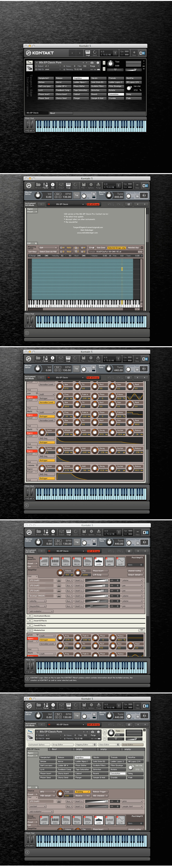
Task: Click camera snapshot icon in compact KONTAKT window
Action: [x=92, y=63]
